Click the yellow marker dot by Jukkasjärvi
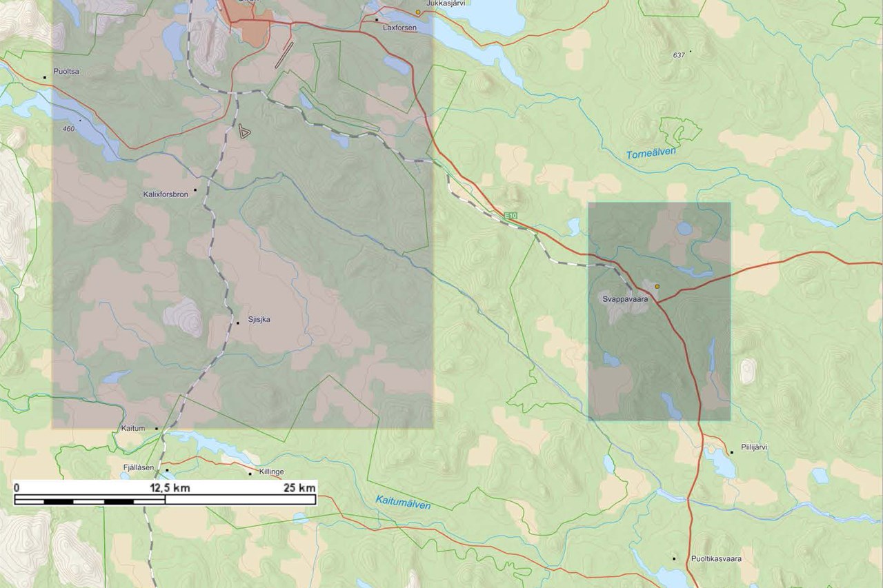The width and height of the screenshot is (883, 588). [418, 12]
